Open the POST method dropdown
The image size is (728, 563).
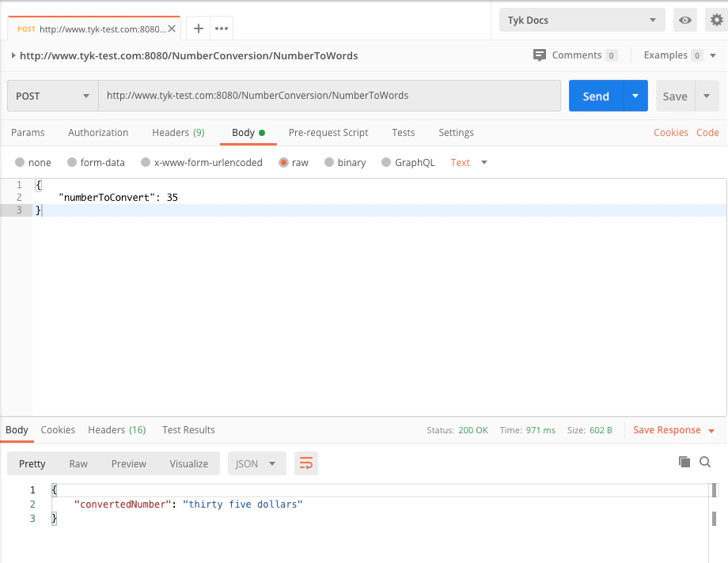coord(52,96)
